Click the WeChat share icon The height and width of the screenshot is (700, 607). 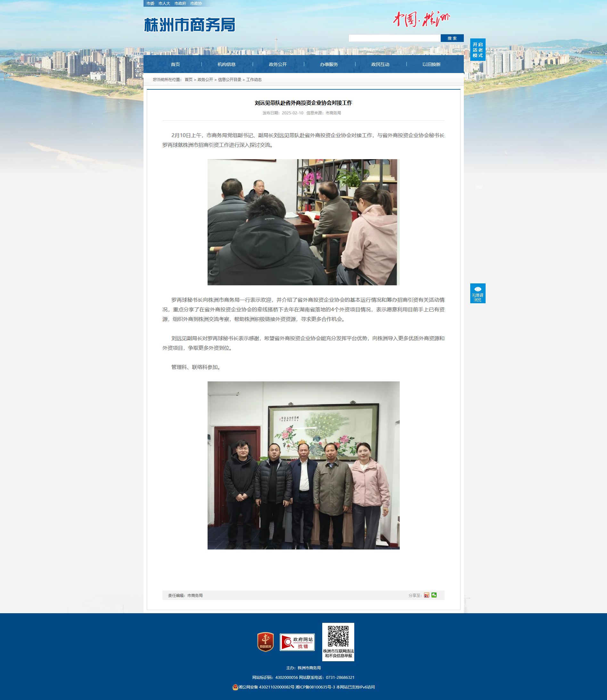pos(434,595)
